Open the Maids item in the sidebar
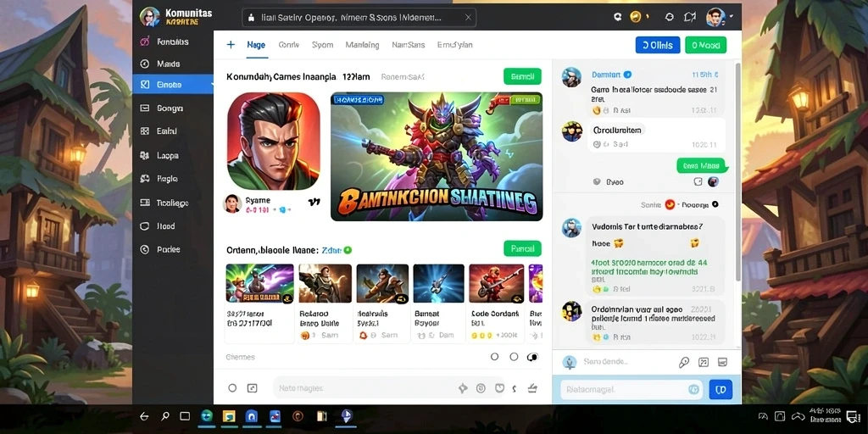The width and height of the screenshot is (868, 434). point(169,64)
